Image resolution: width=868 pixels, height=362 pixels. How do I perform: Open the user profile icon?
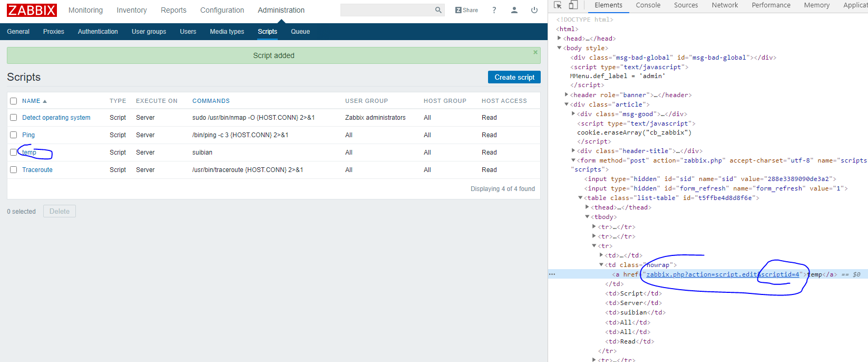pyautogui.click(x=514, y=10)
